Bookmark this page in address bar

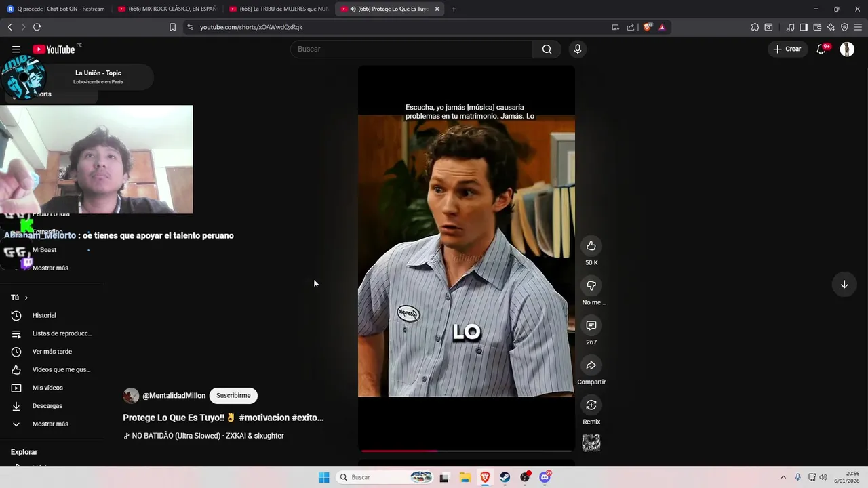[x=172, y=27]
